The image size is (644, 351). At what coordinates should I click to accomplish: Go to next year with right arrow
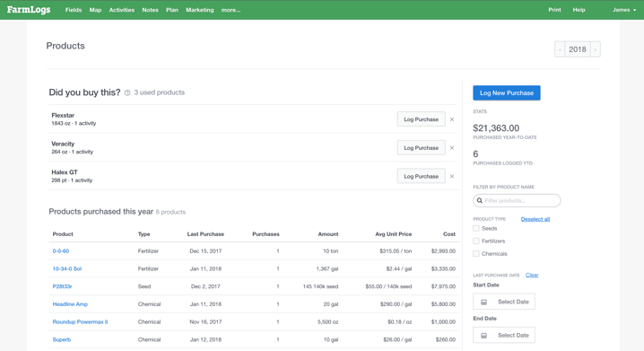tap(596, 49)
